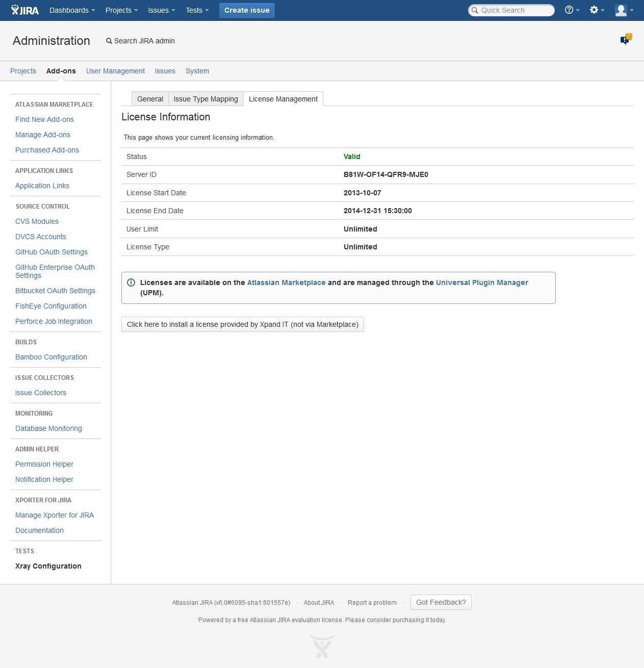Open Search JIRA admin
Image resolution: width=644 pixels, height=668 pixels.
(140, 41)
